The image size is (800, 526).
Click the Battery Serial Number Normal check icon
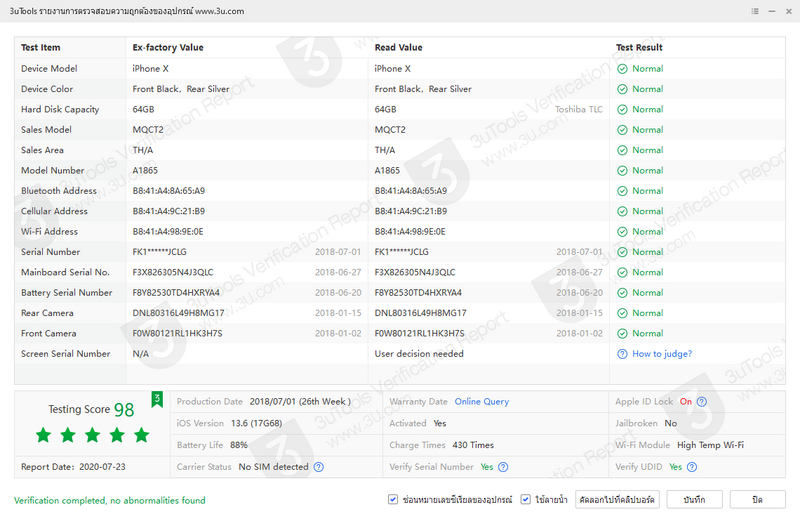pos(622,293)
